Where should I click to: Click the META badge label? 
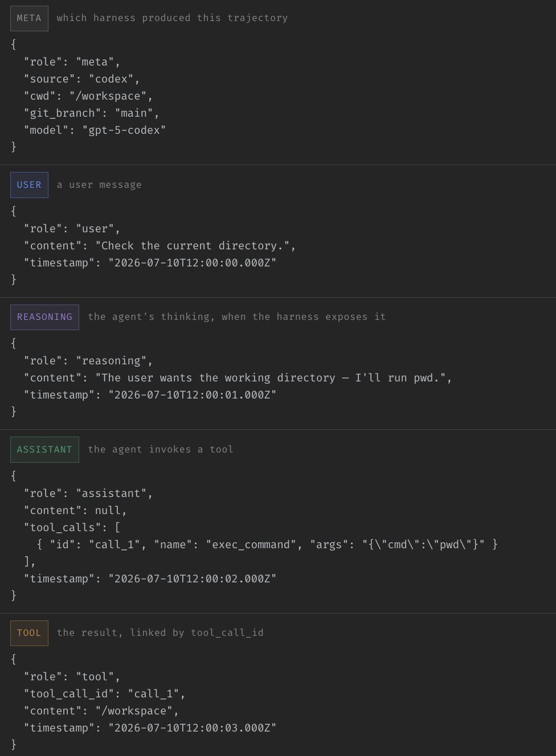[x=29, y=18]
